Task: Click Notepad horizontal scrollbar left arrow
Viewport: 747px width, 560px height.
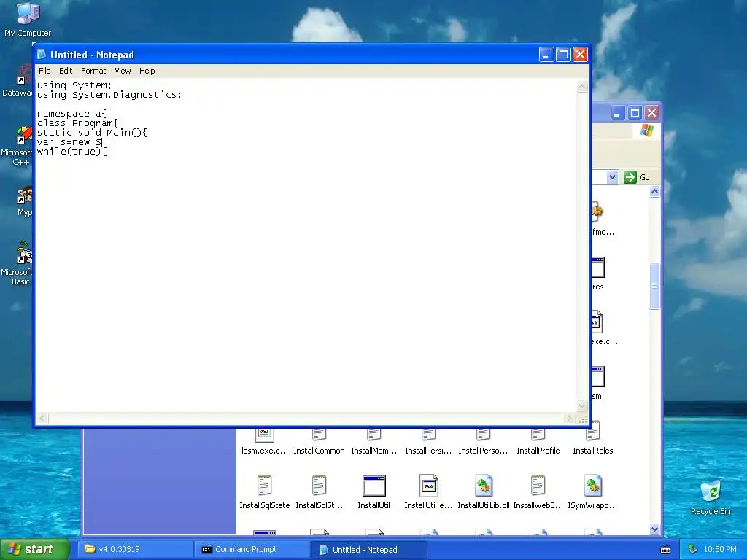Action: click(x=42, y=419)
